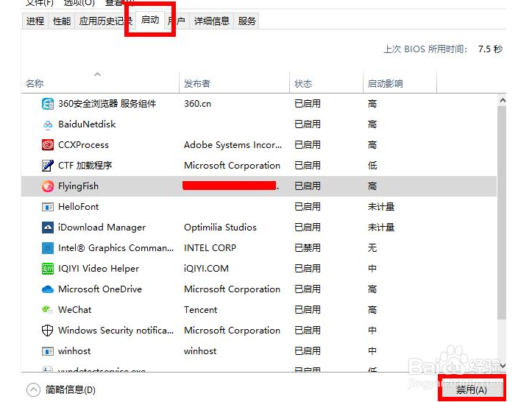Click the scrollbar up arrow

coord(503,100)
